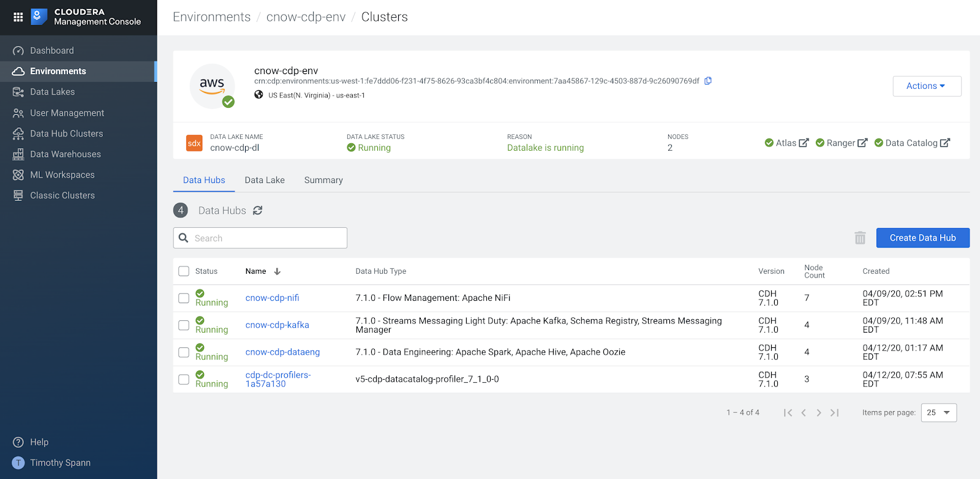Click the Data Hub Type column header
This screenshot has height=479, width=980.
[x=381, y=271]
